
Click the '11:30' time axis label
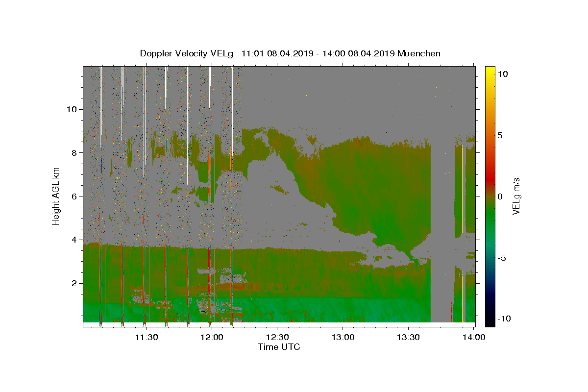tap(146, 337)
